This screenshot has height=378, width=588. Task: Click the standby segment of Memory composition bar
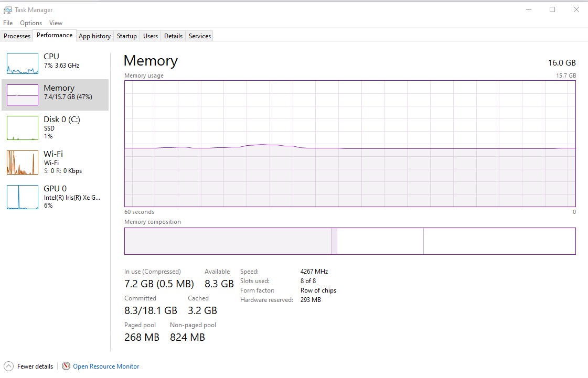380,241
